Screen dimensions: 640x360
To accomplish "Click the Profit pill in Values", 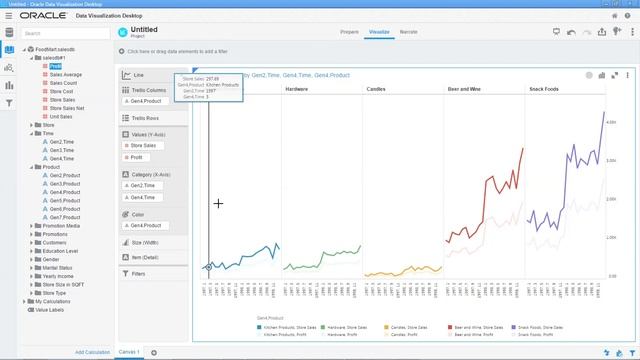I will pos(136,157).
